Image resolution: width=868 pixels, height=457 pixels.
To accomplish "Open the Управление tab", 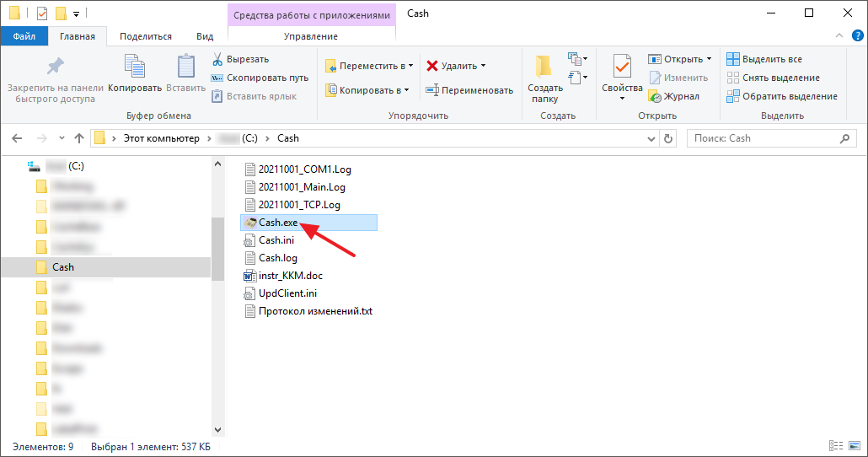I will tap(311, 36).
